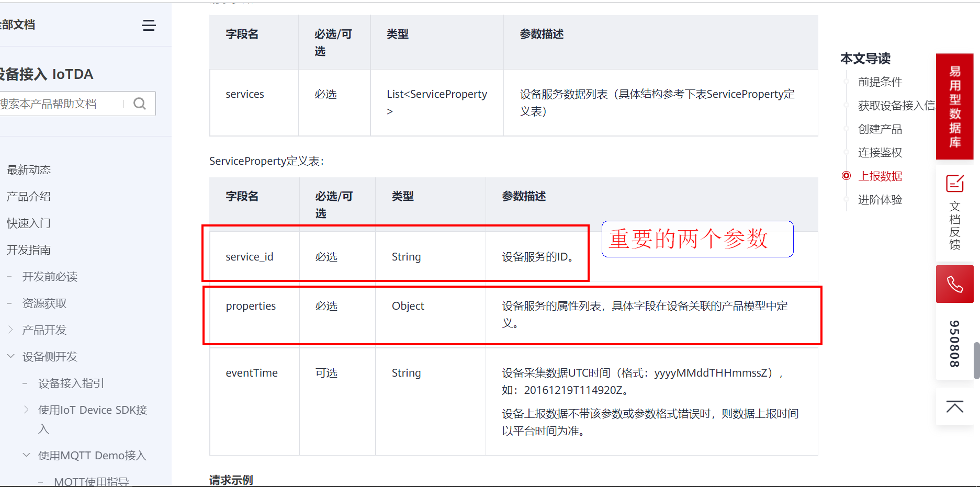This screenshot has height=487, width=980.
Task: Click the 请求示例 heading
Action: (x=231, y=480)
